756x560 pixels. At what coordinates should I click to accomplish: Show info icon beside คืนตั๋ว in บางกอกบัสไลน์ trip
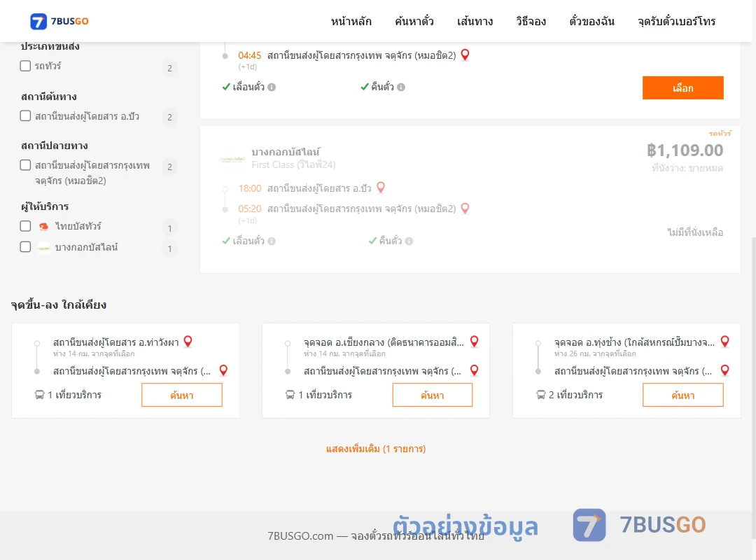point(409,241)
